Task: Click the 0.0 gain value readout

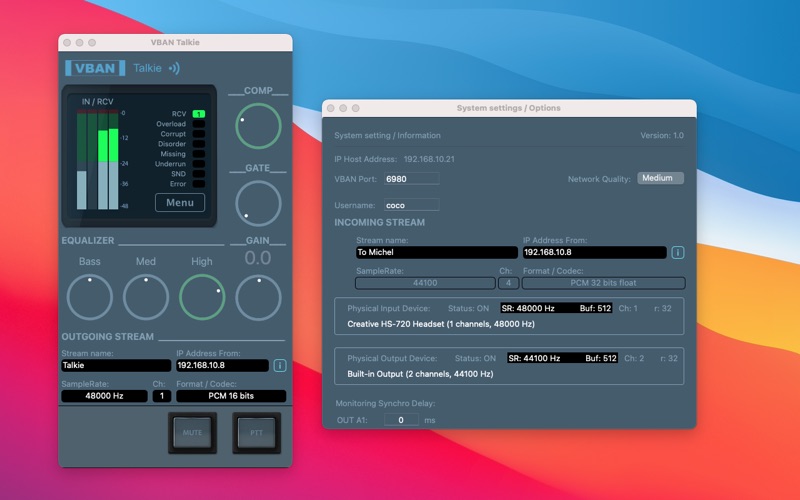Action: pyautogui.click(x=258, y=258)
